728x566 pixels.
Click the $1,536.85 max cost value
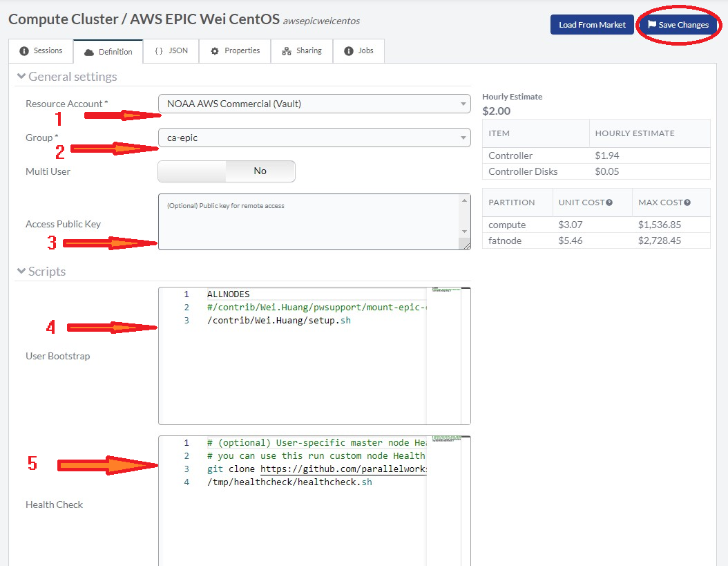pyautogui.click(x=660, y=225)
